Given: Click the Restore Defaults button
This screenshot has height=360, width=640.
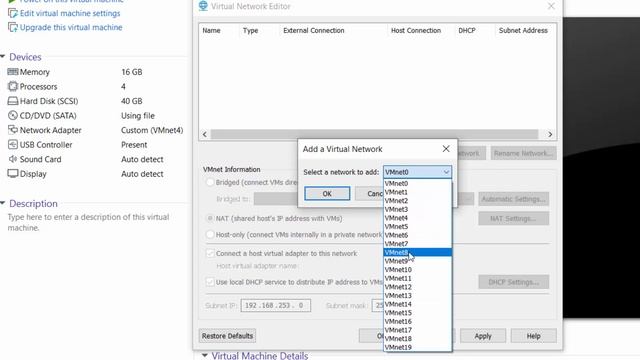Looking at the screenshot, I should (227, 336).
